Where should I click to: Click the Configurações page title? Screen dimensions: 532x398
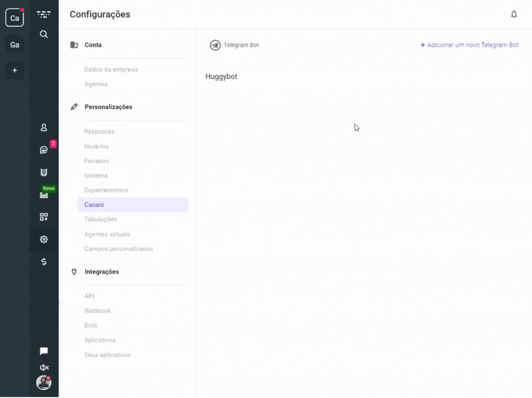pyautogui.click(x=100, y=14)
